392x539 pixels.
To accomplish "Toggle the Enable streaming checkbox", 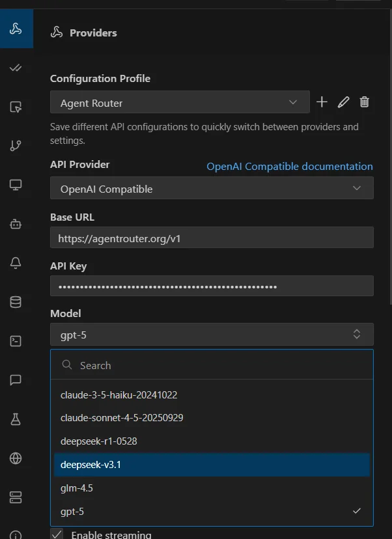I will coord(57,534).
